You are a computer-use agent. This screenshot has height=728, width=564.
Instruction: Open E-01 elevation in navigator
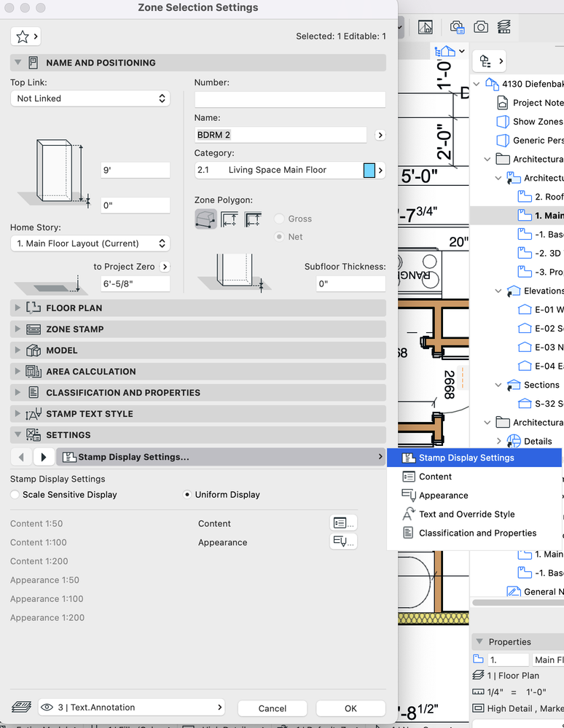tap(541, 310)
